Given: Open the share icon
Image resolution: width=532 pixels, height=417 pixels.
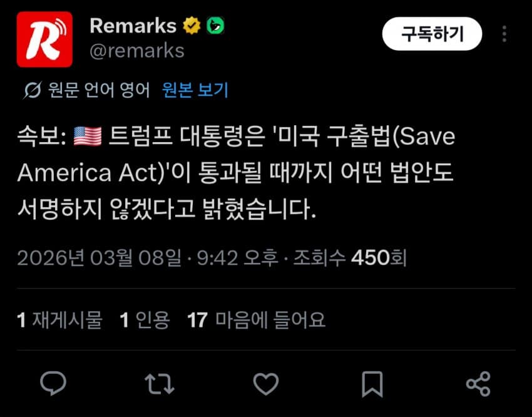Looking at the screenshot, I should [x=478, y=384].
